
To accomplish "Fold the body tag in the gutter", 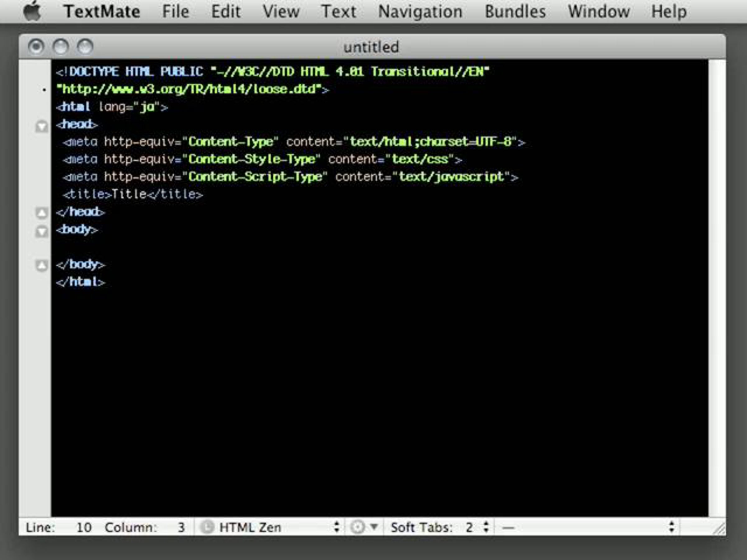I will 41,231.
